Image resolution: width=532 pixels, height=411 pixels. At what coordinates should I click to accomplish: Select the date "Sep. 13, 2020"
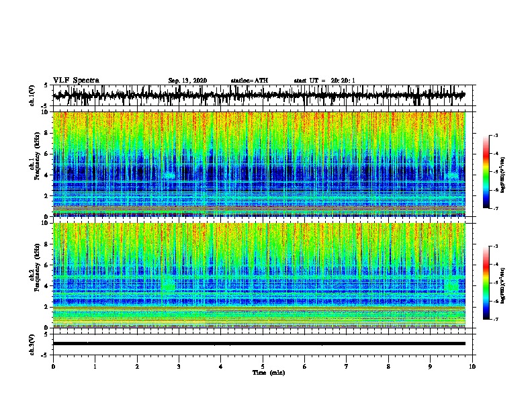187,81
